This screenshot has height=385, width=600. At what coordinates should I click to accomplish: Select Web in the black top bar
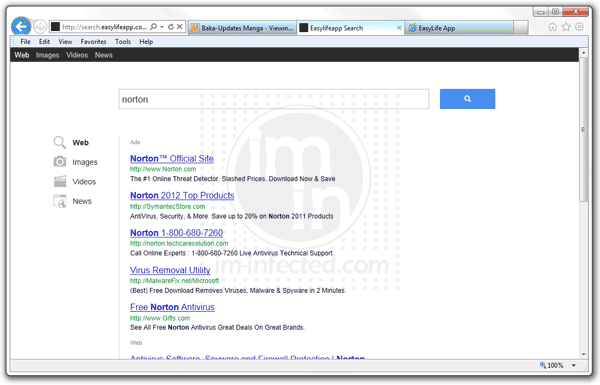22,55
